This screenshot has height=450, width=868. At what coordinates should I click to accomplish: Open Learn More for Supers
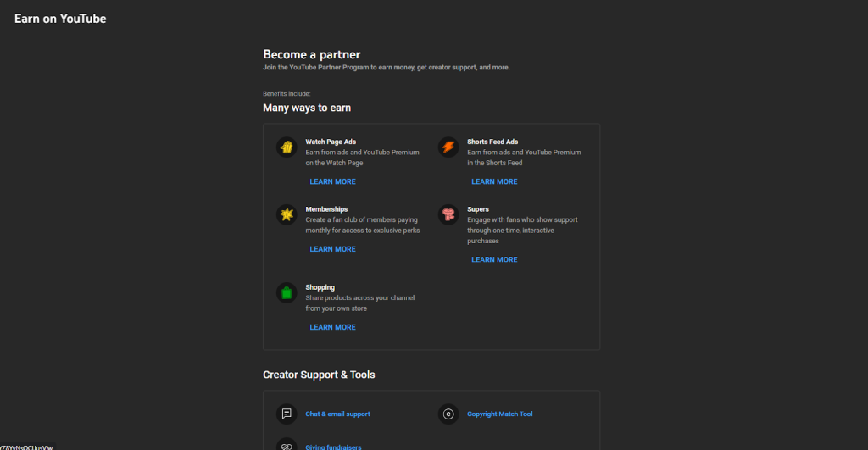tap(494, 259)
